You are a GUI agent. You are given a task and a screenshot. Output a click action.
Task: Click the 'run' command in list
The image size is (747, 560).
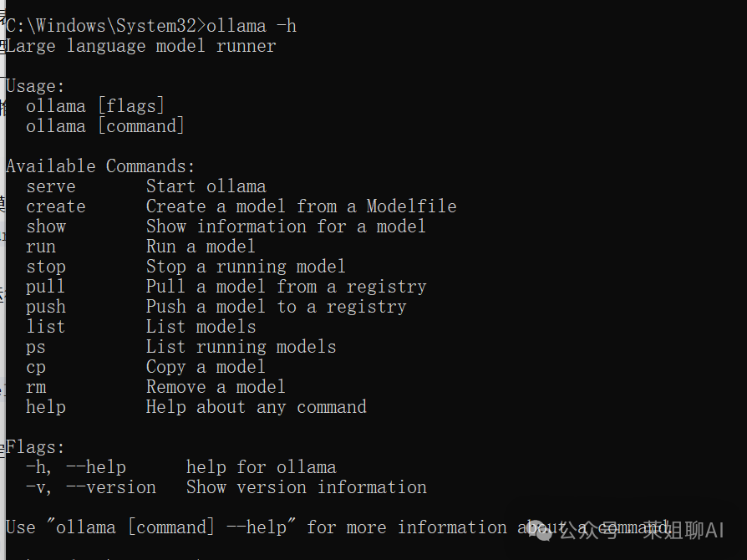click(x=41, y=247)
